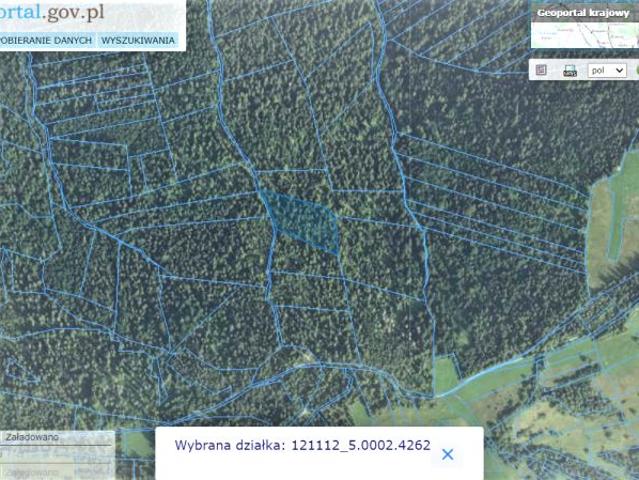
Task: Click the print map icon
Action: click(570, 70)
